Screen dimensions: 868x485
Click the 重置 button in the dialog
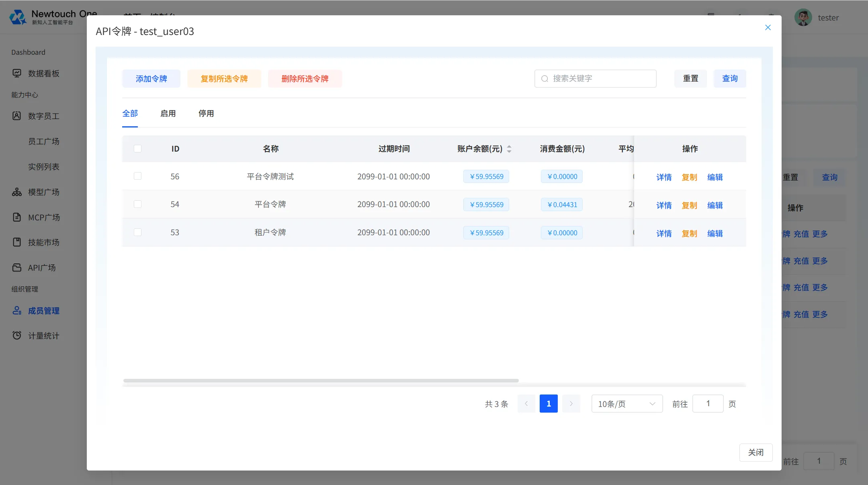(x=690, y=78)
